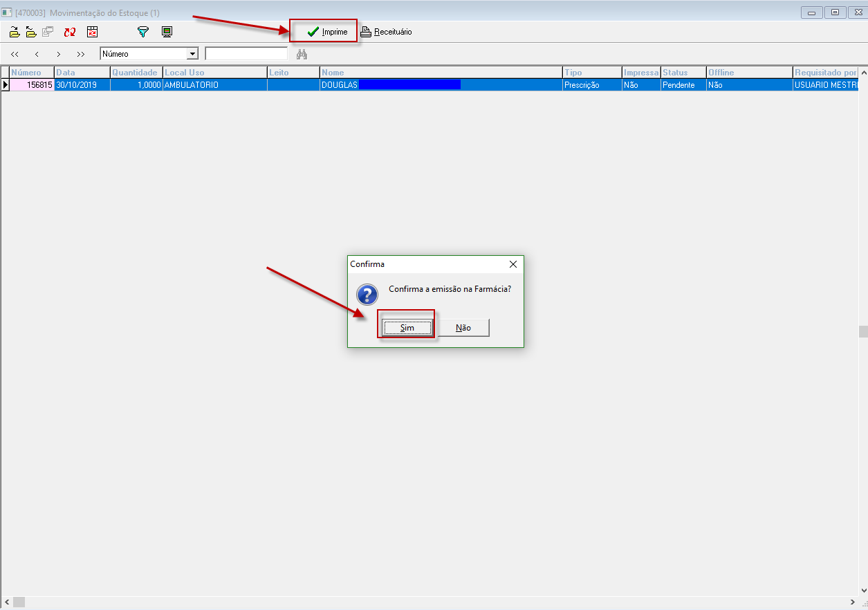The width and height of the screenshot is (868, 610).
Task: Select cell with number 156815
Action: [x=32, y=85]
